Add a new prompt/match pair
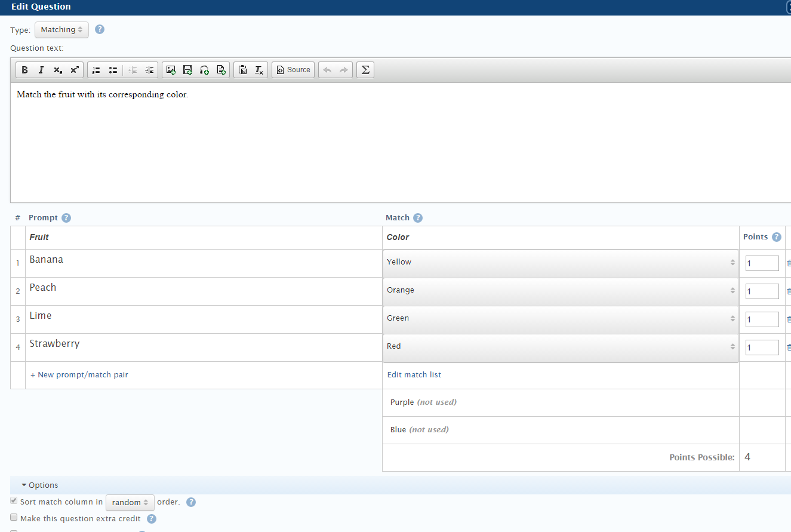Viewport: 791px width, 532px height. [79, 375]
